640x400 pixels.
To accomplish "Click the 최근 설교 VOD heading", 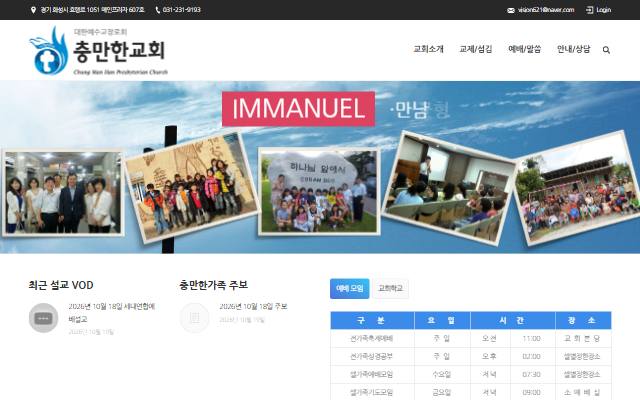I will 61,285.
